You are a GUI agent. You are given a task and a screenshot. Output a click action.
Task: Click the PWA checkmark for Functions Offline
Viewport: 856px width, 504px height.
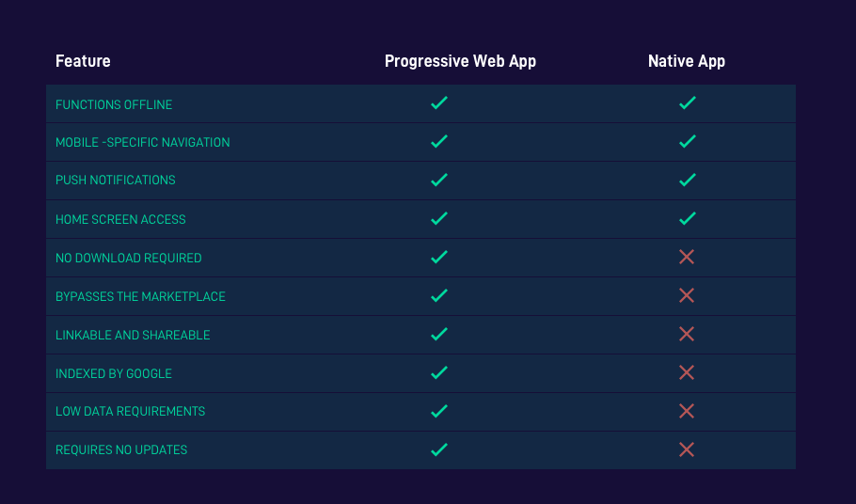(438, 103)
